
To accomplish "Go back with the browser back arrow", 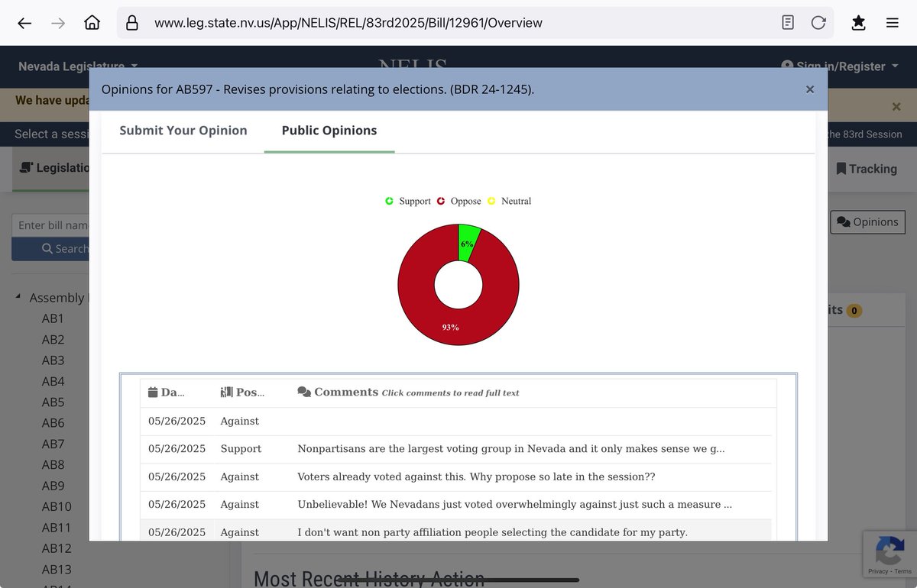I will coord(24,23).
